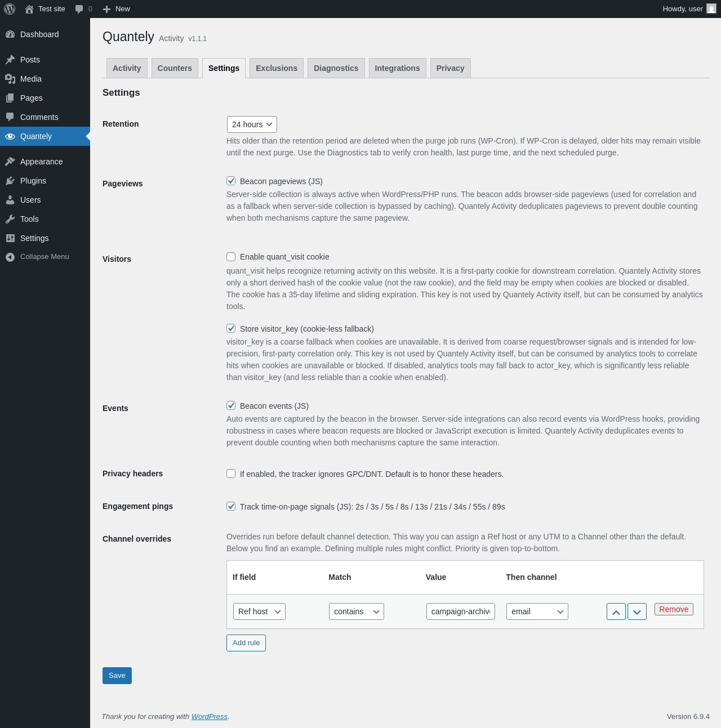Screen dimensions: 721x728
Task: Click the Appearance brush icon
Action: pyautogui.click(x=10, y=162)
